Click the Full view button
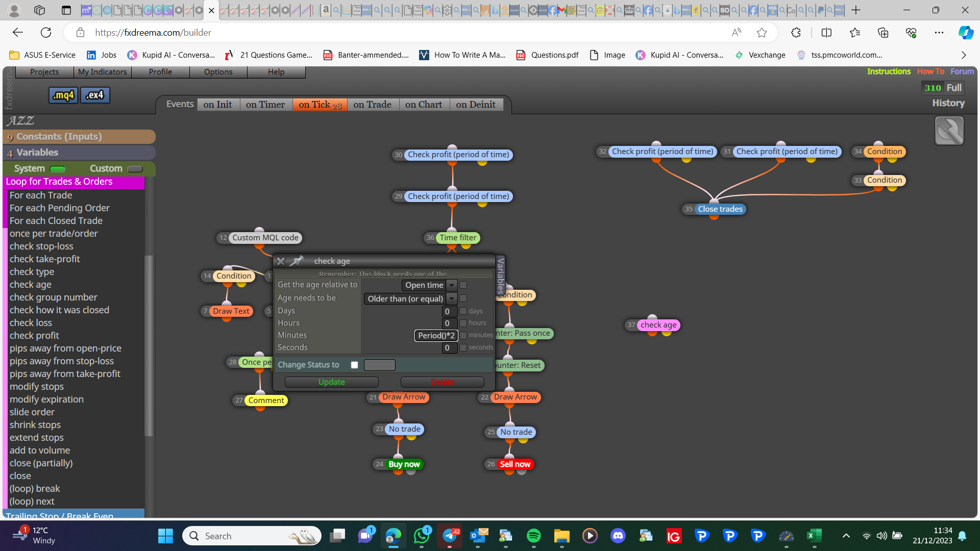Image resolution: width=980 pixels, height=551 pixels. pos(954,88)
